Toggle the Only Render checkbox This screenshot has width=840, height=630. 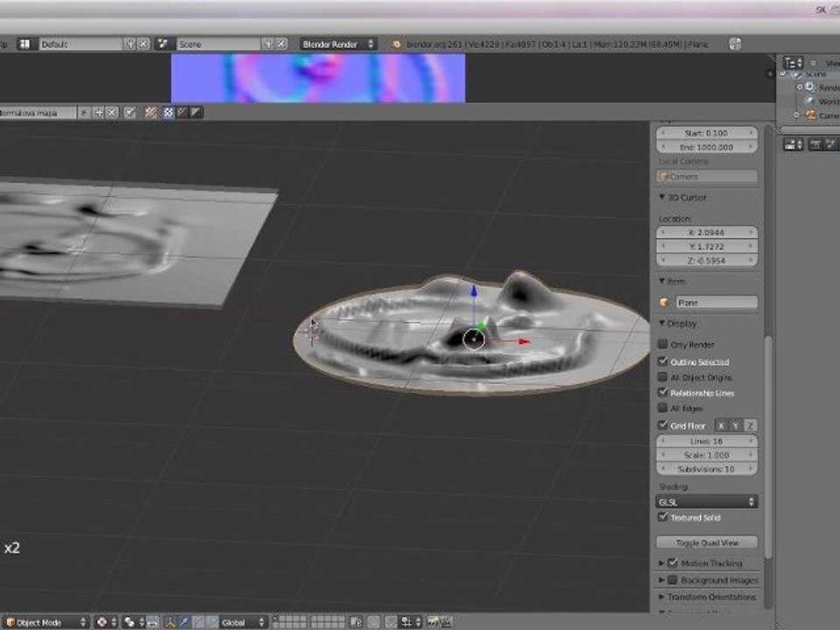tap(662, 344)
